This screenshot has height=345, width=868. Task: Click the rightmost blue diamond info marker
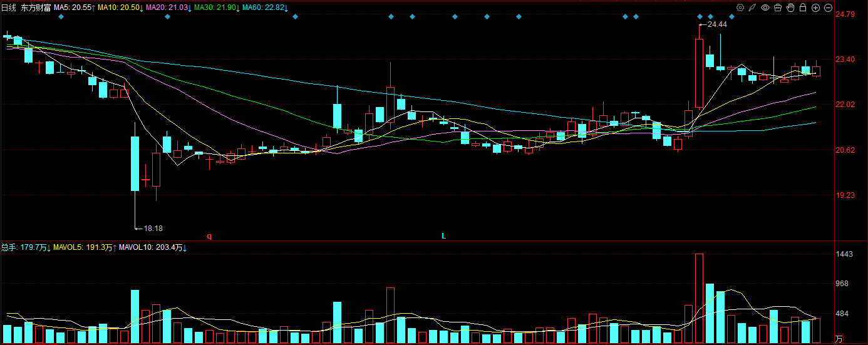(731, 17)
